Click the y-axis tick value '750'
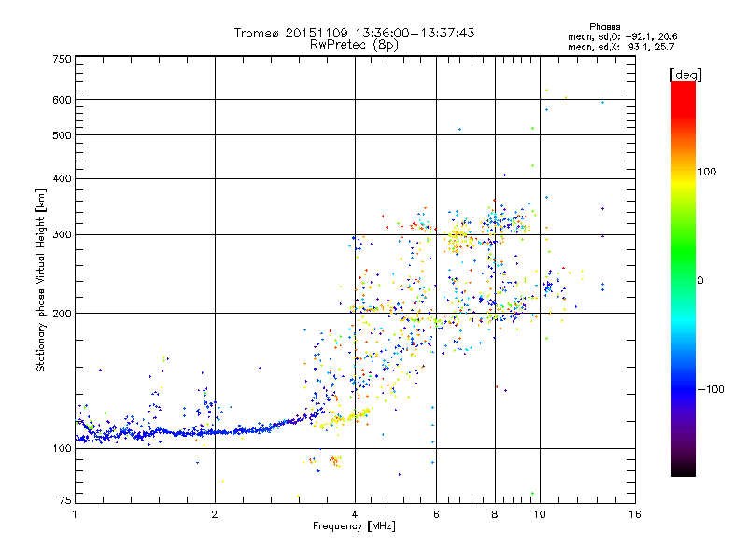Viewport: 747px width, 560px height. click(x=62, y=59)
